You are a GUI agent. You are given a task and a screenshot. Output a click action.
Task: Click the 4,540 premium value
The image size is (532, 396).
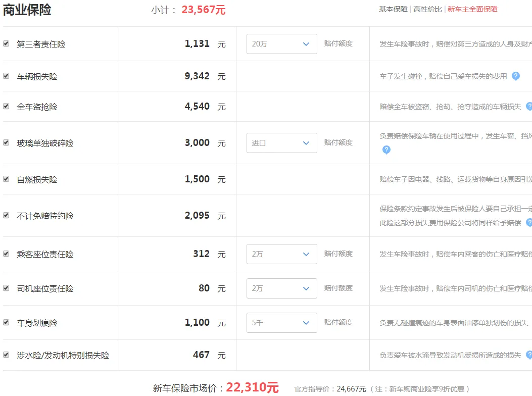click(197, 107)
